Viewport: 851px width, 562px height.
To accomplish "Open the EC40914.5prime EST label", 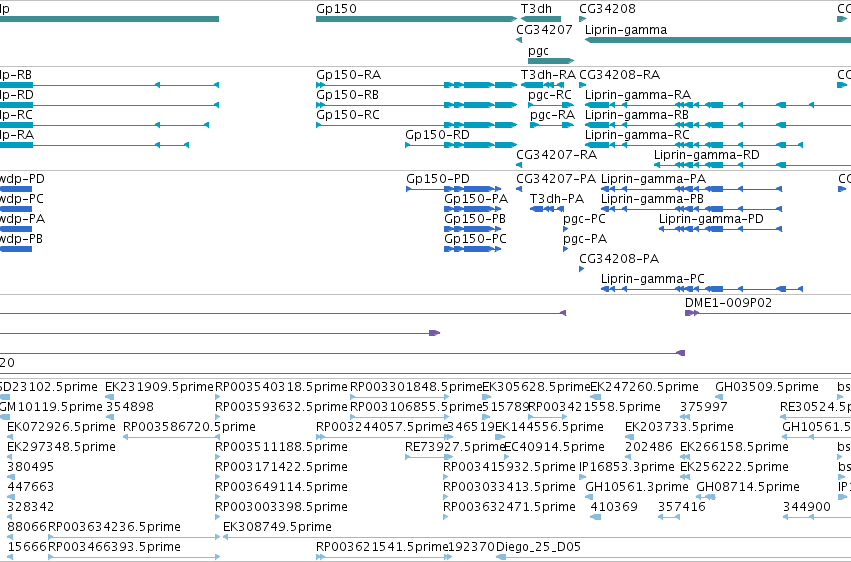I will coord(555,448).
